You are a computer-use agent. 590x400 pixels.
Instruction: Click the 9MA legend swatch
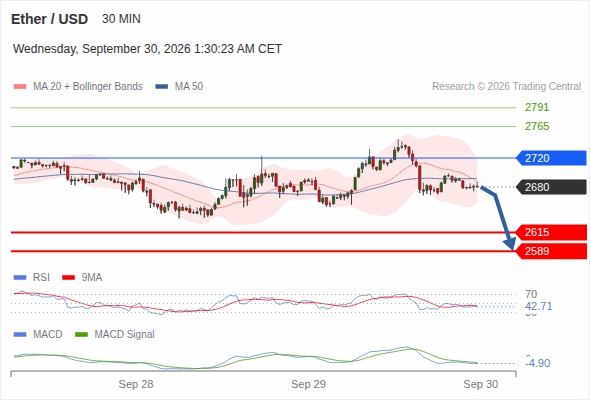[x=68, y=278]
